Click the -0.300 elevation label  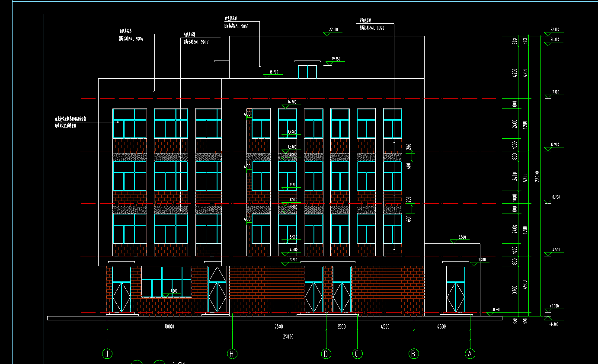click(x=554, y=324)
